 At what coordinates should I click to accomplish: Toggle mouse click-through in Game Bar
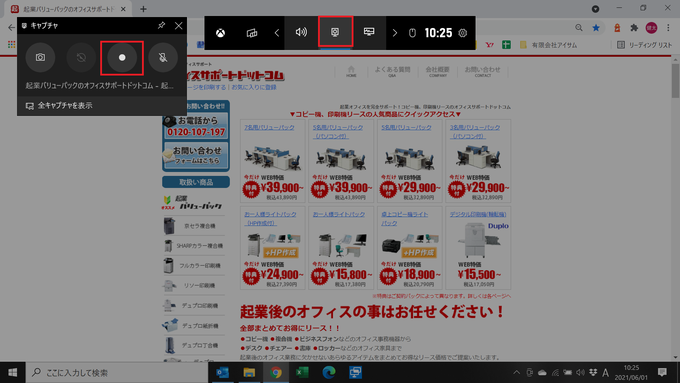412,33
